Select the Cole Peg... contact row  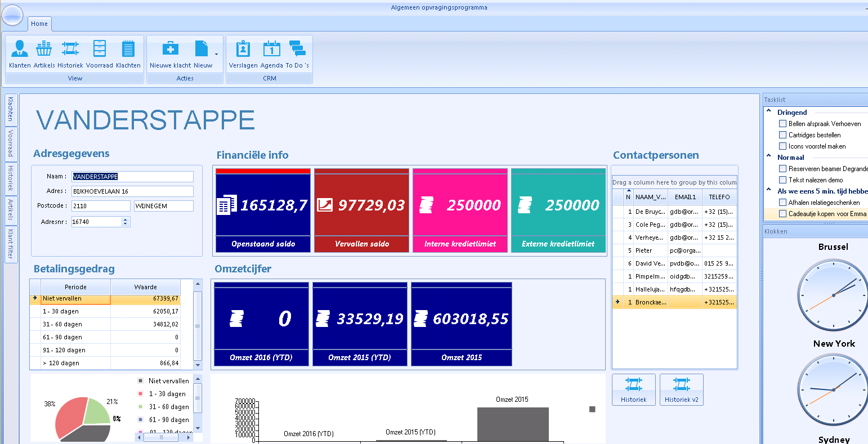[x=674, y=225]
